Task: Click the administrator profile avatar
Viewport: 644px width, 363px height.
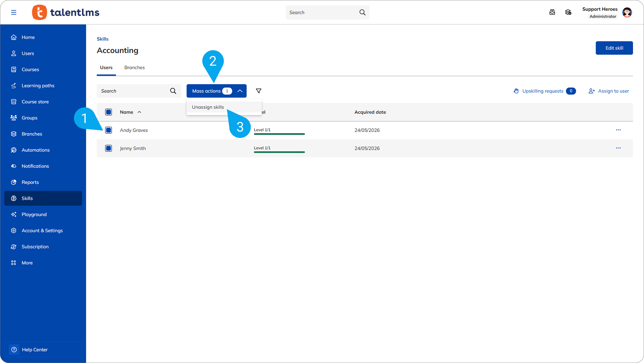Action: click(x=627, y=13)
